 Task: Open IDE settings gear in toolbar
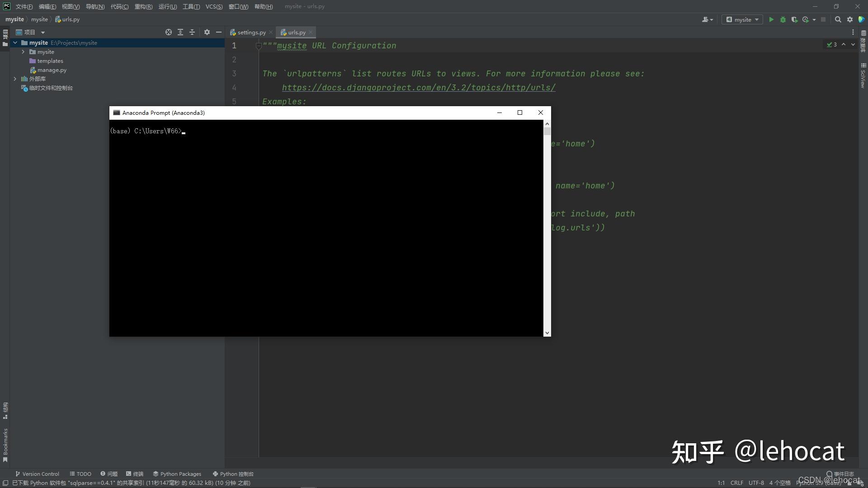[850, 19]
